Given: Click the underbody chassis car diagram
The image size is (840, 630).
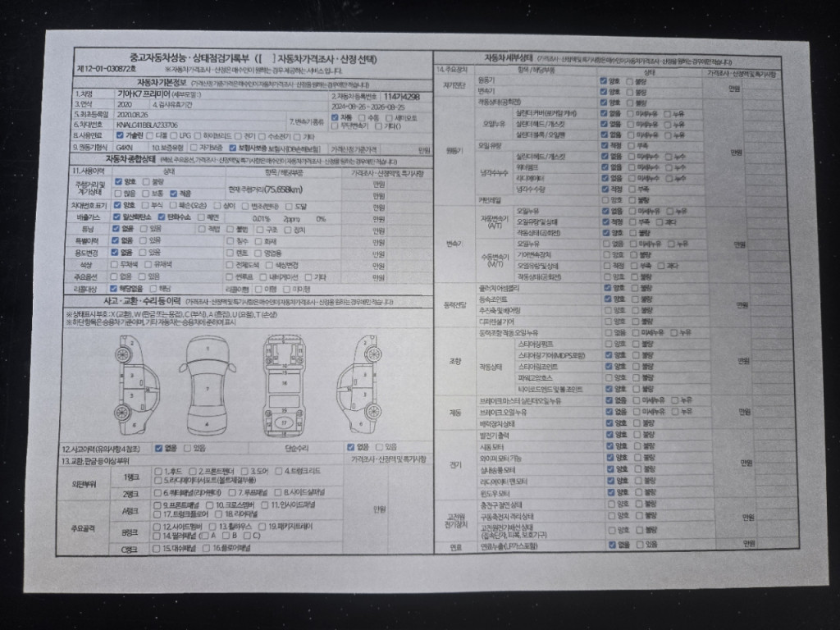Looking at the screenshot, I should coord(283,385).
